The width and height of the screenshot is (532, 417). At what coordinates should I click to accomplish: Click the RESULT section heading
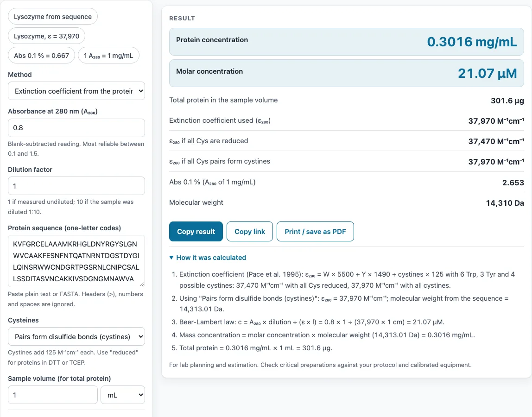click(x=182, y=19)
